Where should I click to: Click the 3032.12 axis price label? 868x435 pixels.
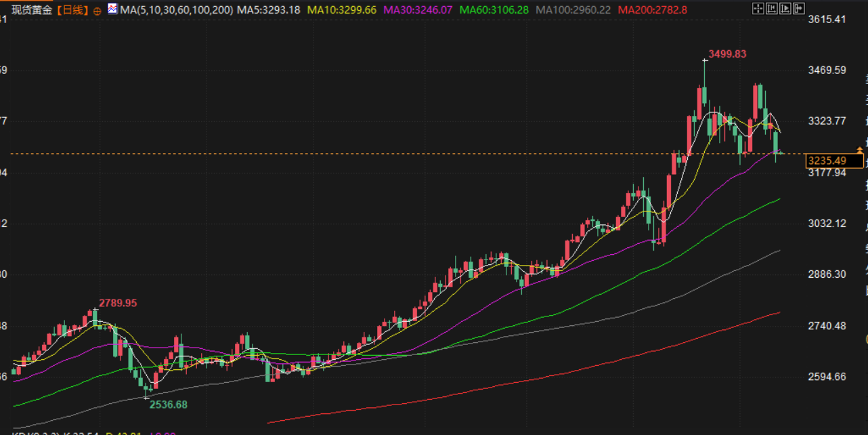[827, 224]
